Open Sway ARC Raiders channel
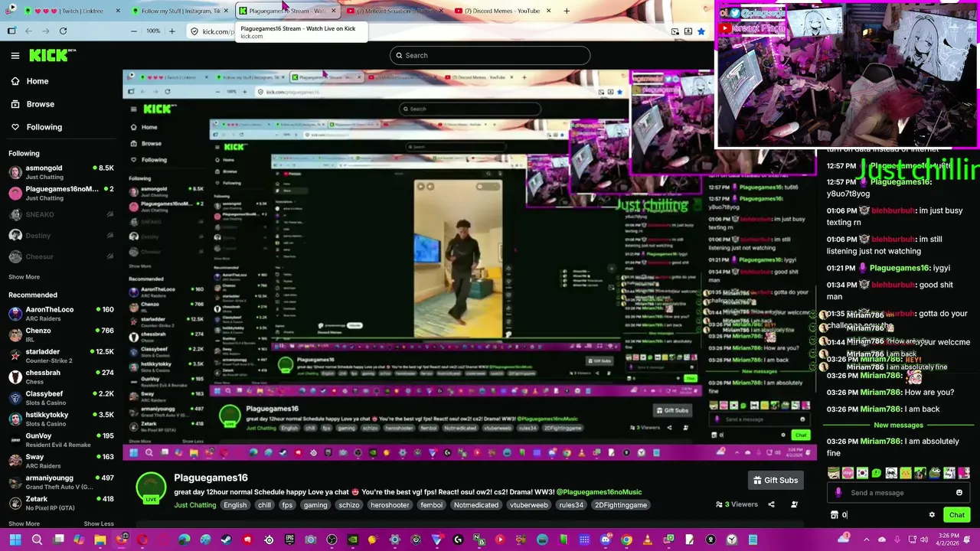The image size is (980, 551). coord(61,461)
